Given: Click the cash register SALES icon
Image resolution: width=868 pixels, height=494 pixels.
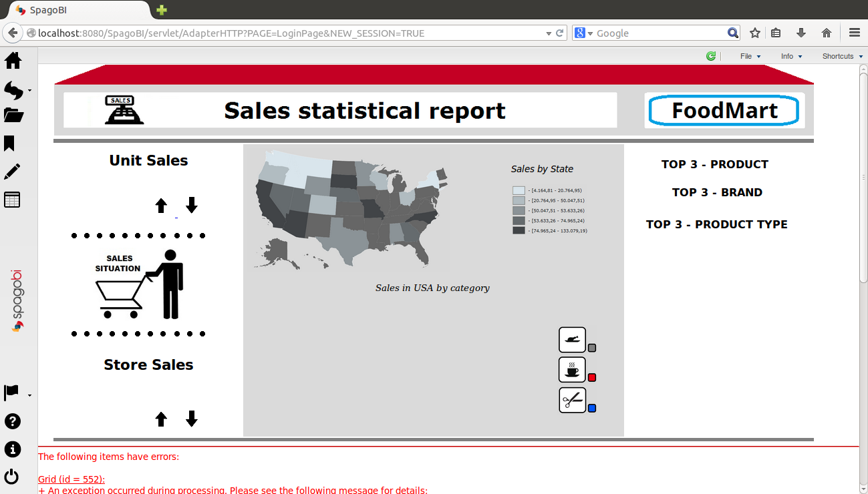Looking at the screenshot, I should (124, 110).
